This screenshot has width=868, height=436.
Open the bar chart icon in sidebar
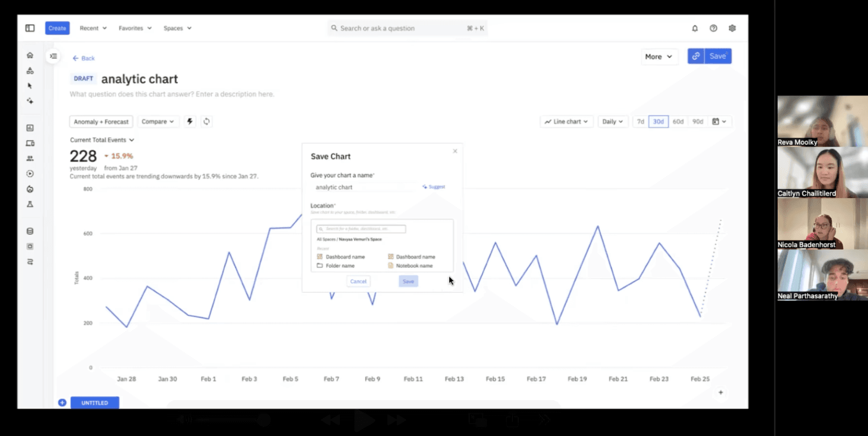point(30,128)
